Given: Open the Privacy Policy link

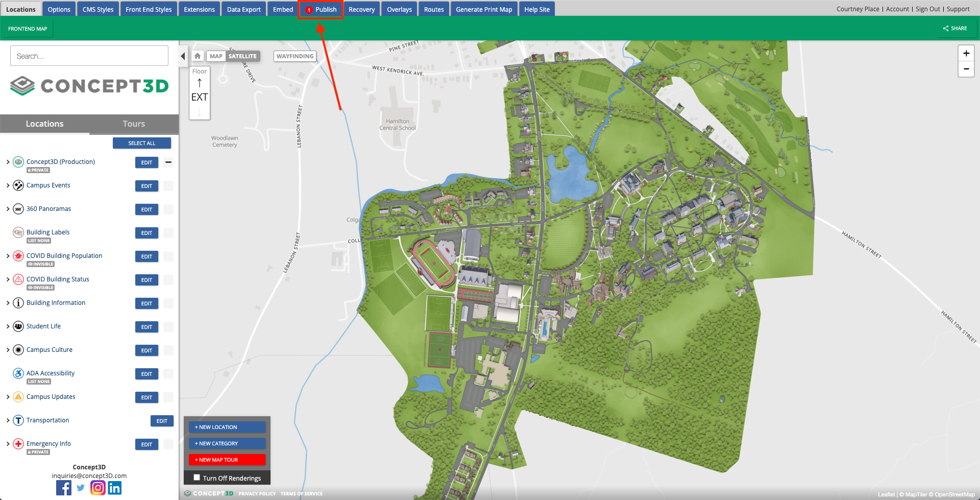Looking at the screenshot, I should click(257, 494).
